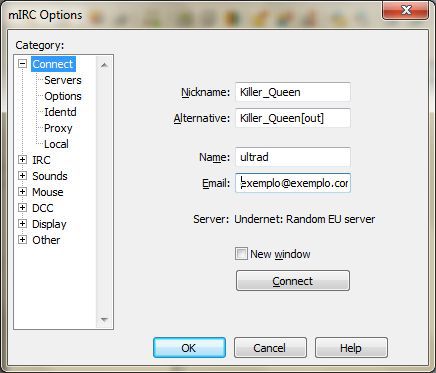Focus the Nickname input field

pos(293,92)
